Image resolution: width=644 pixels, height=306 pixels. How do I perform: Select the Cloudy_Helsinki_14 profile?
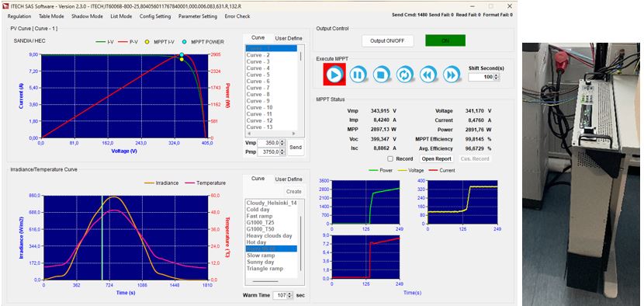point(271,203)
